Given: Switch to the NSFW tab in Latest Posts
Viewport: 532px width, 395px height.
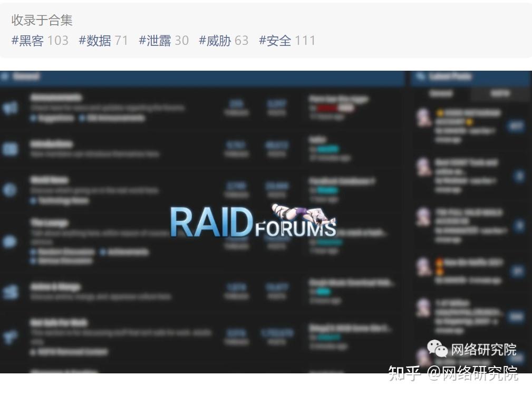Looking at the screenshot, I should [x=500, y=93].
